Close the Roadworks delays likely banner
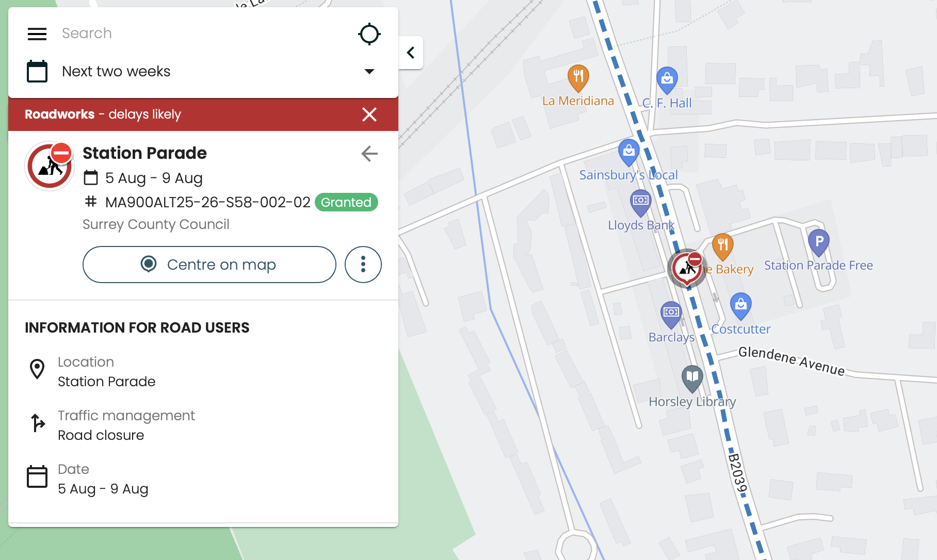 [369, 114]
